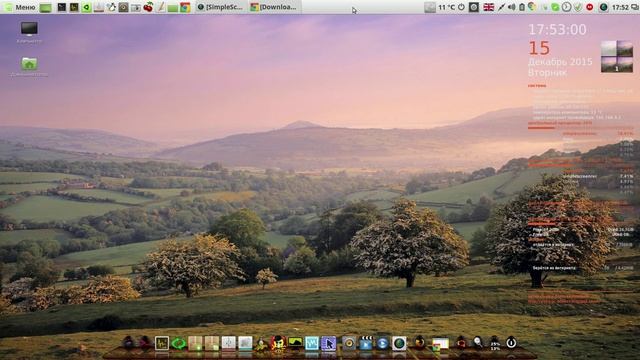
Task: Open the 17:52 panel clock
Action: point(620,7)
